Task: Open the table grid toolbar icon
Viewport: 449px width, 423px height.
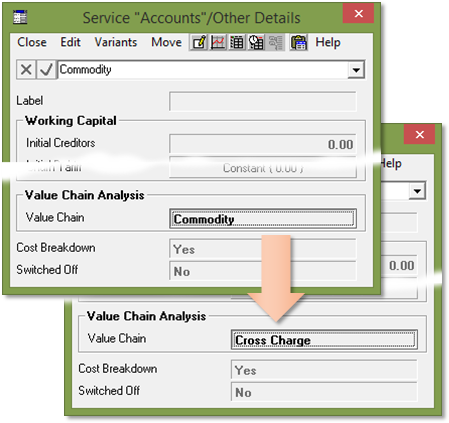Action: [x=237, y=42]
